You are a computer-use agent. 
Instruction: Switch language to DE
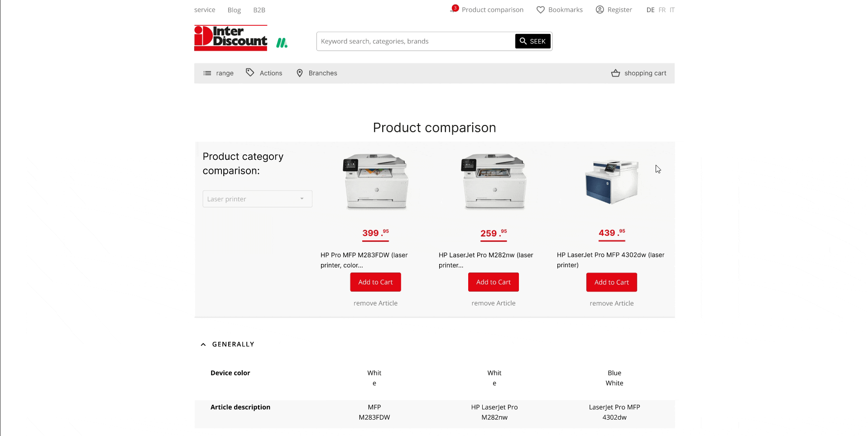click(650, 10)
